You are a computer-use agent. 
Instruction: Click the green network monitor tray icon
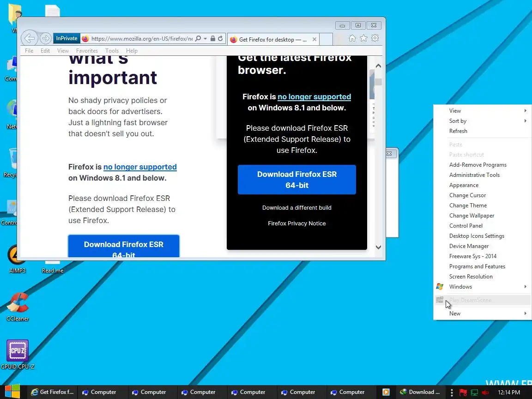tap(474, 393)
